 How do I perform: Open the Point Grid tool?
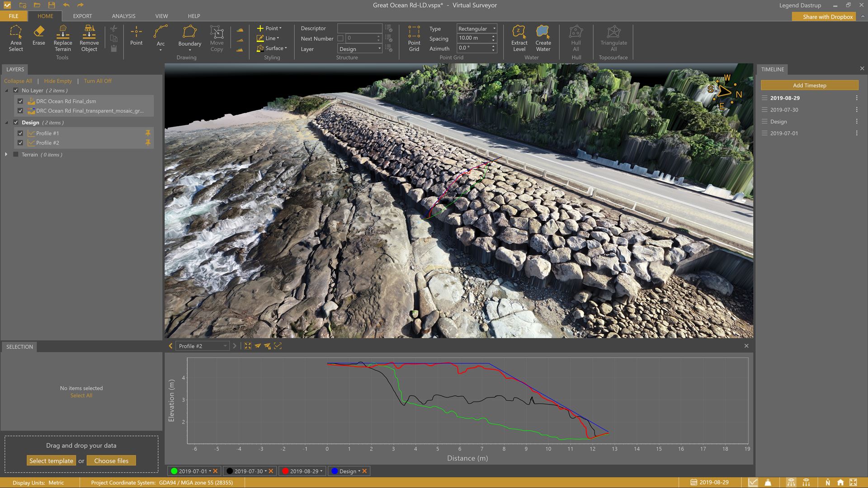[414, 38]
